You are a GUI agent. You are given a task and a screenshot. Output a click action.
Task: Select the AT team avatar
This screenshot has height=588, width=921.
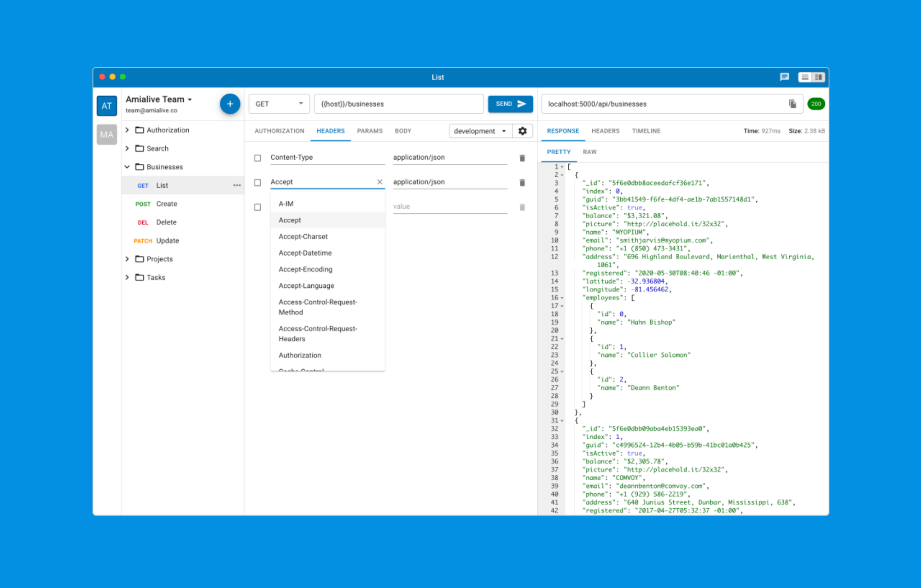tap(106, 106)
